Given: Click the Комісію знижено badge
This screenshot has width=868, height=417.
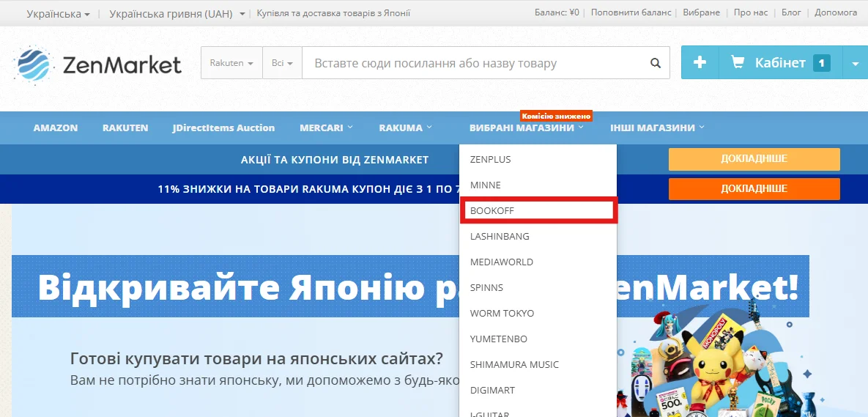Looking at the screenshot, I should [557, 117].
